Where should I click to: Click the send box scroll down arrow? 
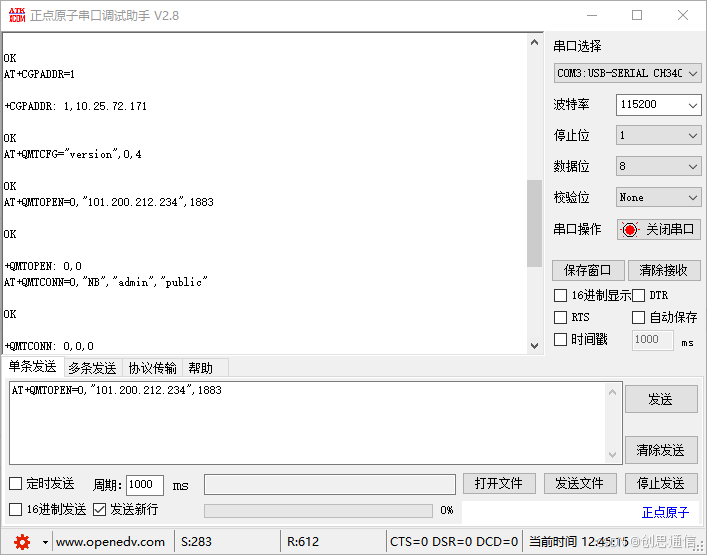tap(612, 454)
